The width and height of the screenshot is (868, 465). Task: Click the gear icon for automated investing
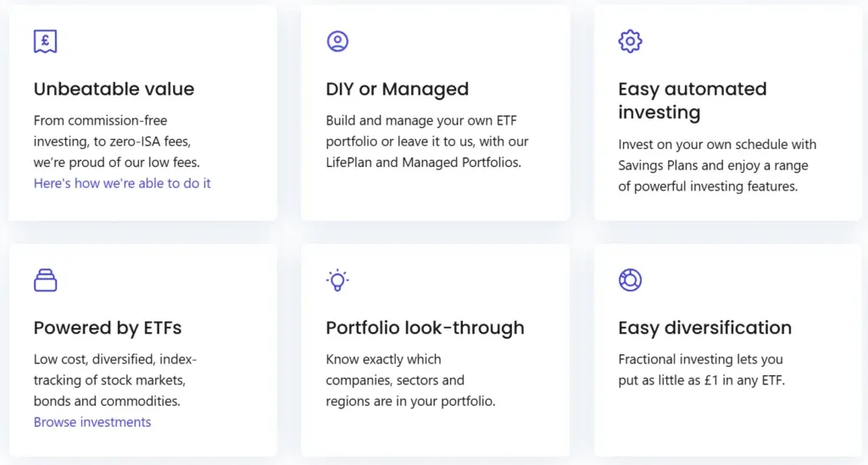coord(630,42)
